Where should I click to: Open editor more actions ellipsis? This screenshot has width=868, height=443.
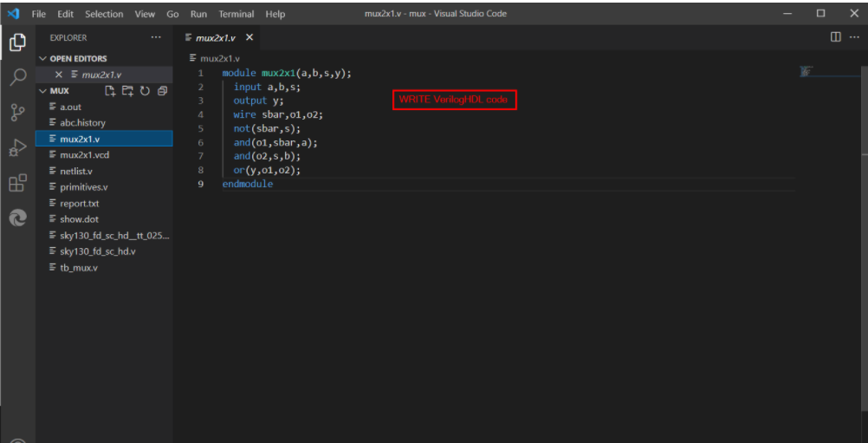853,37
